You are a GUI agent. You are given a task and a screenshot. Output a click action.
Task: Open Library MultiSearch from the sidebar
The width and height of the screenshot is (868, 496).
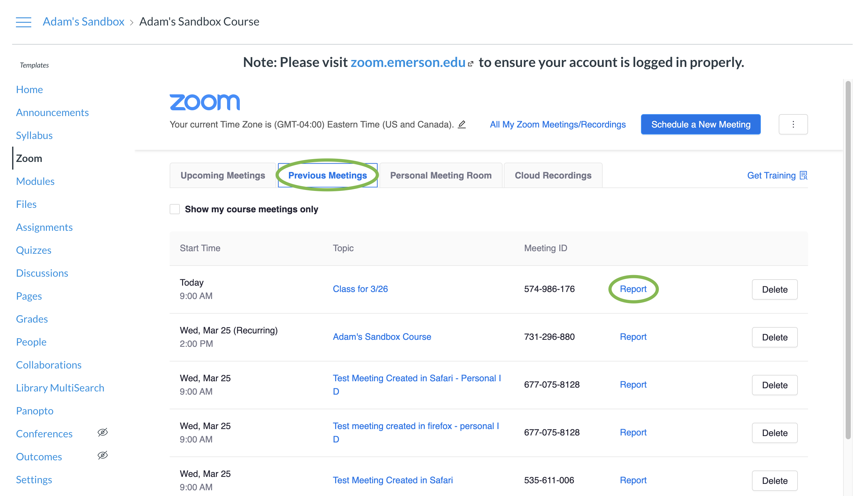point(60,388)
